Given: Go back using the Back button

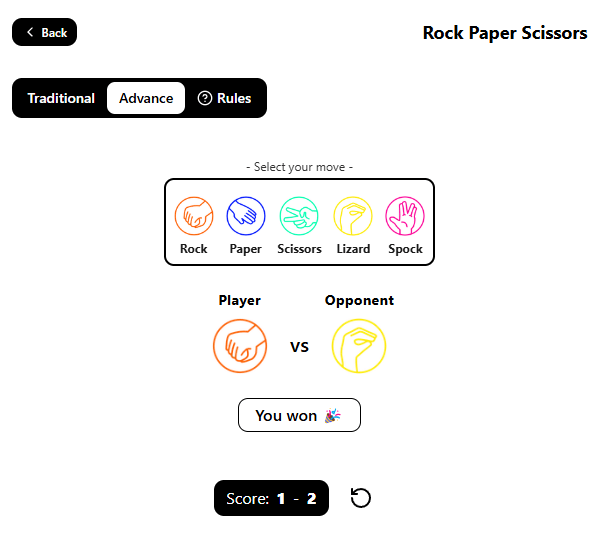Looking at the screenshot, I should pyautogui.click(x=45, y=32).
